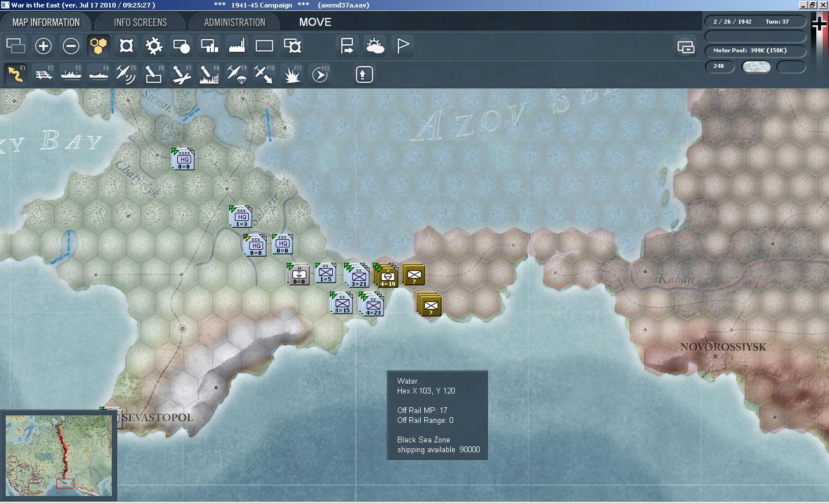Click the rectangle-with-unit-frame icon
This screenshot has height=504, width=829.
pyautogui.click(x=292, y=45)
